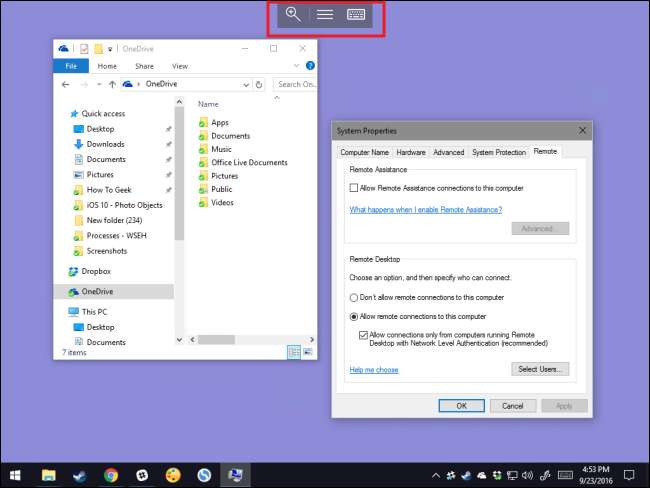
Task: Open the Remote Assistance help link
Action: (x=425, y=210)
